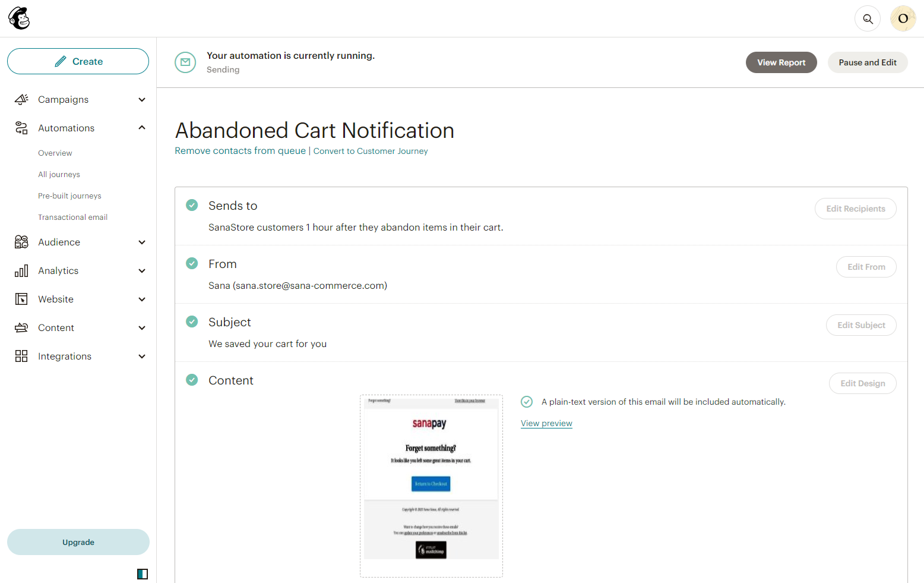This screenshot has width=924, height=583.
Task: Collapse the sidebar with panel icon
Action: 143,574
